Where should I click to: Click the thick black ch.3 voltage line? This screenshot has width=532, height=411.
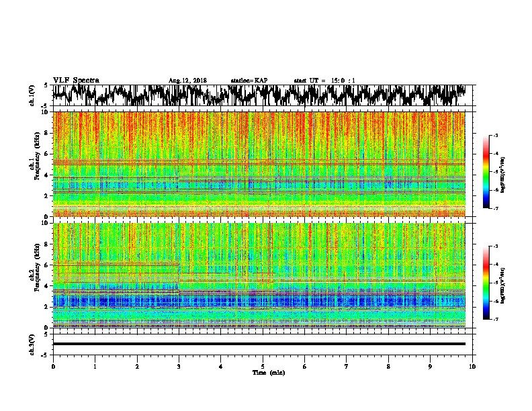259,344
